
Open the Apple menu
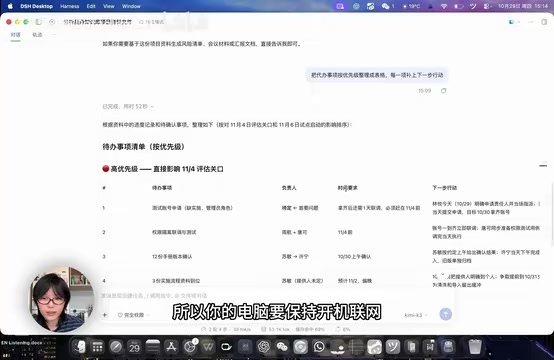tap(10, 6)
